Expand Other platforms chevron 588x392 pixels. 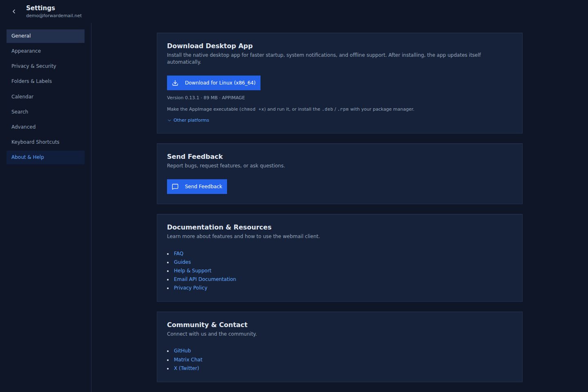click(169, 120)
